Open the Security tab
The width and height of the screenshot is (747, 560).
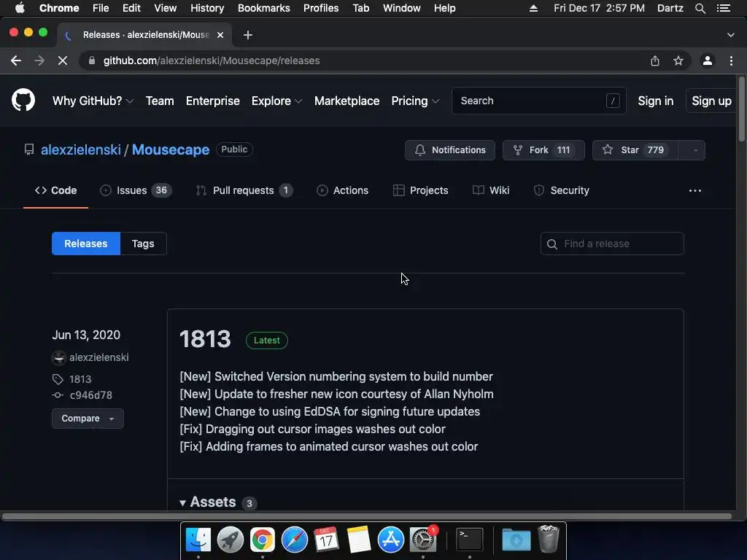(562, 190)
